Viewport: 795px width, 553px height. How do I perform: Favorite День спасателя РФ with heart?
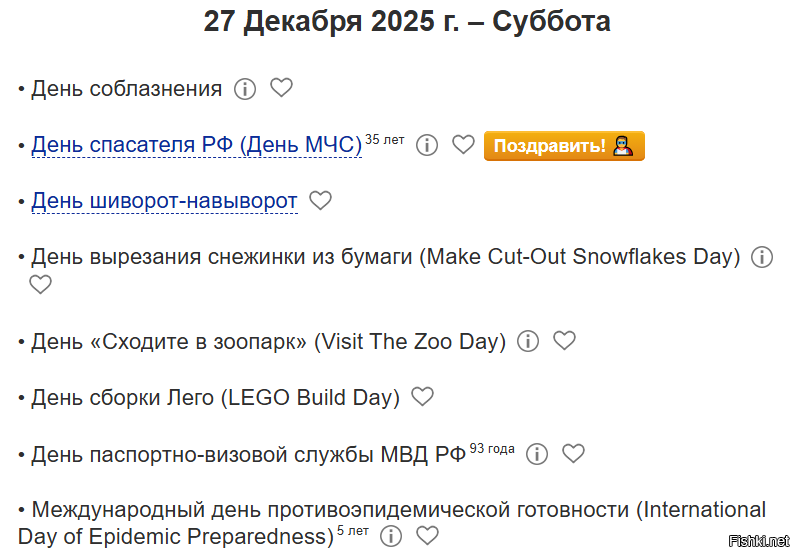(463, 145)
